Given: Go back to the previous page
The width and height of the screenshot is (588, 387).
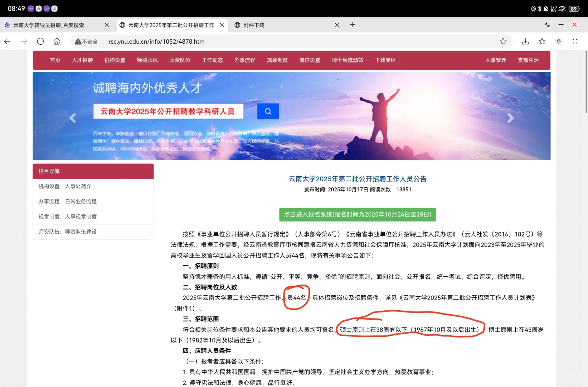Looking at the screenshot, I should coord(8,41).
